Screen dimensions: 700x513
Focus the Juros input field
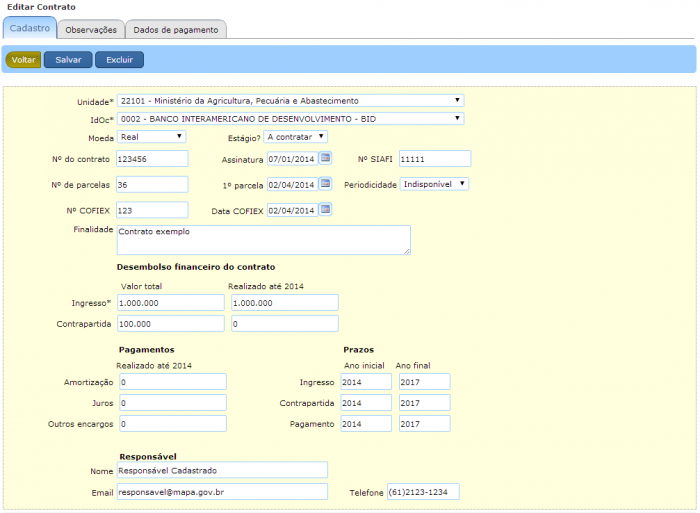click(x=173, y=403)
